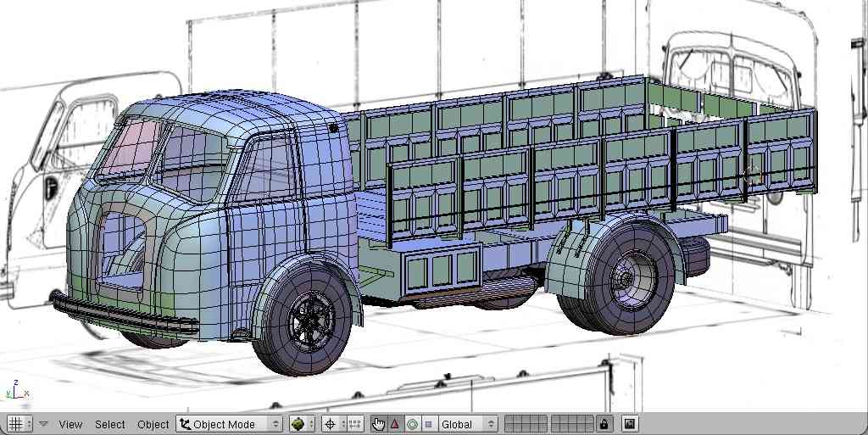Select the truck front bumper

(124, 315)
